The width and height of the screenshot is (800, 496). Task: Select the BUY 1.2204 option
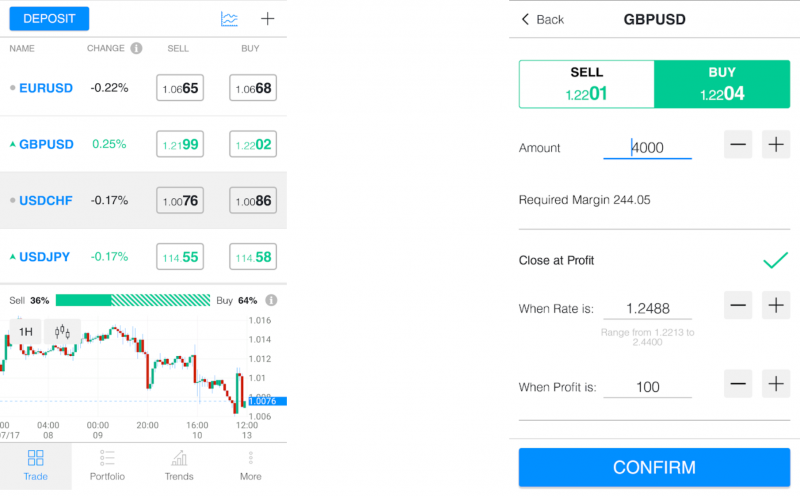coord(722,84)
